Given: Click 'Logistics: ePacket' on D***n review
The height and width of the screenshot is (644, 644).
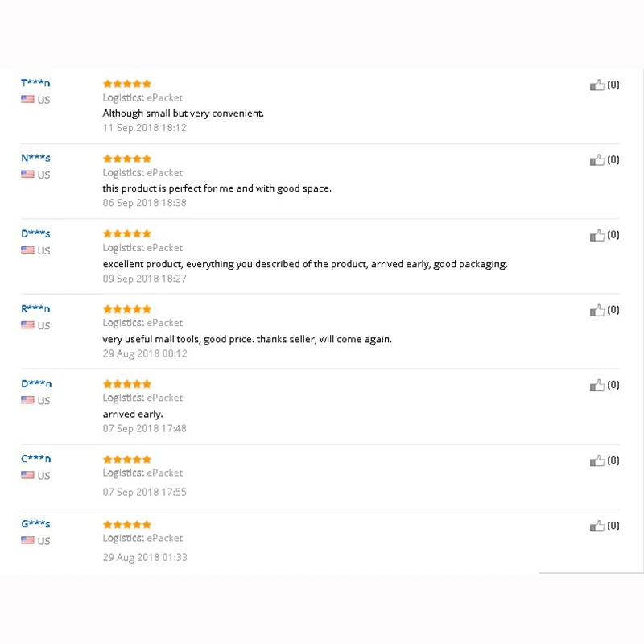Looking at the screenshot, I should (142, 398).
